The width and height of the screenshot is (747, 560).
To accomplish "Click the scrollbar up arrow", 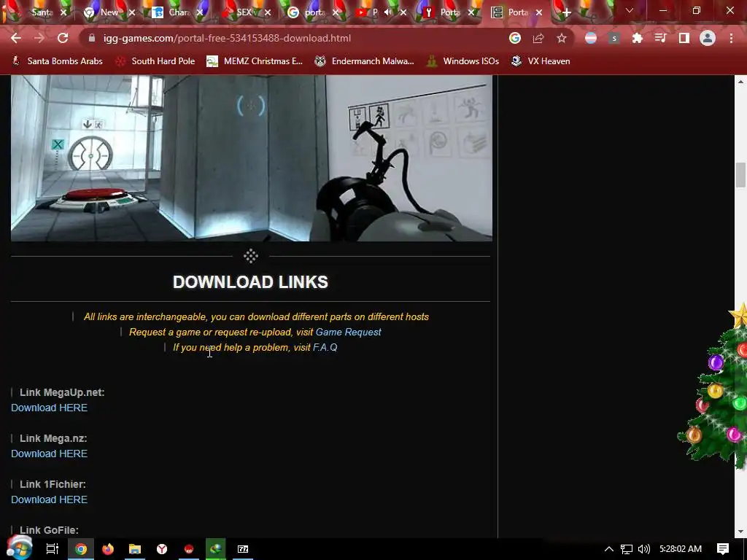I will coord(740,82).
